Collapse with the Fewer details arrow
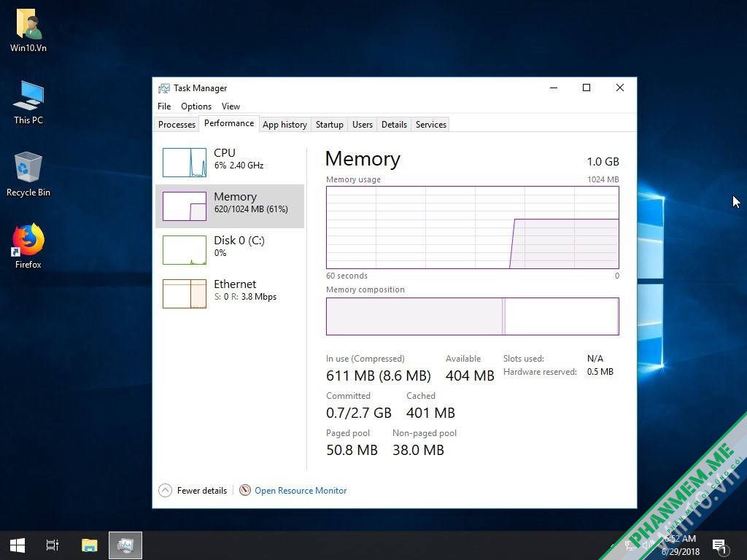The image size is (747, 560). pyautogui.click(x=165, y=491)
